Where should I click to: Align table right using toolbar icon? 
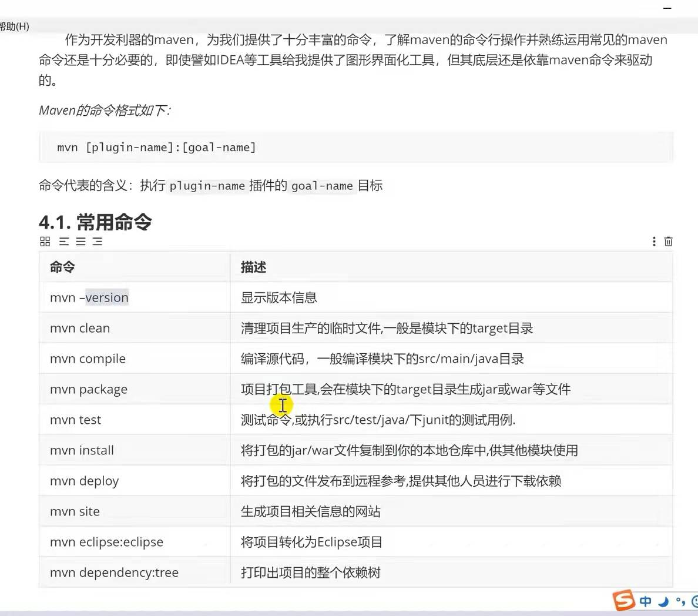click(x=98, y=242)
